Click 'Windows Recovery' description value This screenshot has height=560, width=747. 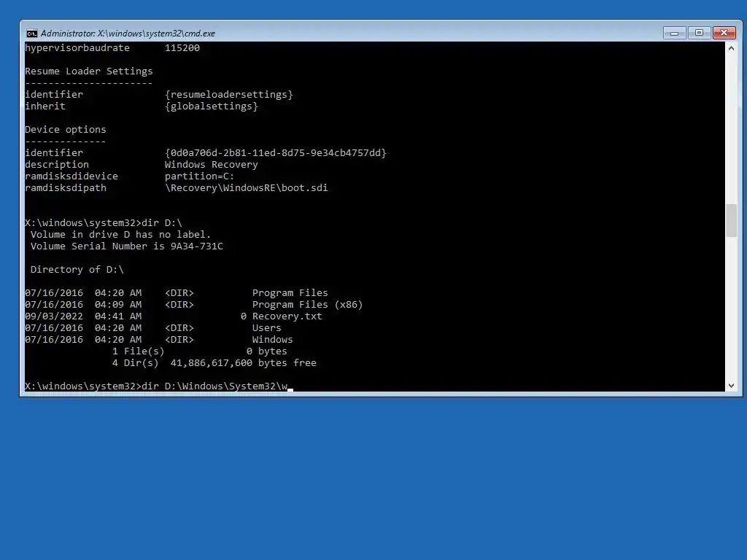[x=212, y=165]
